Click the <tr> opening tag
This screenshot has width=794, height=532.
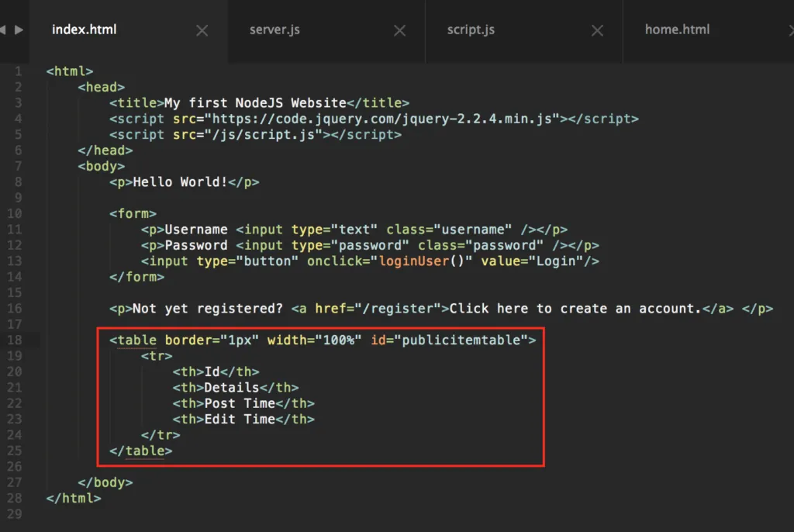click(x=157, y=356)
